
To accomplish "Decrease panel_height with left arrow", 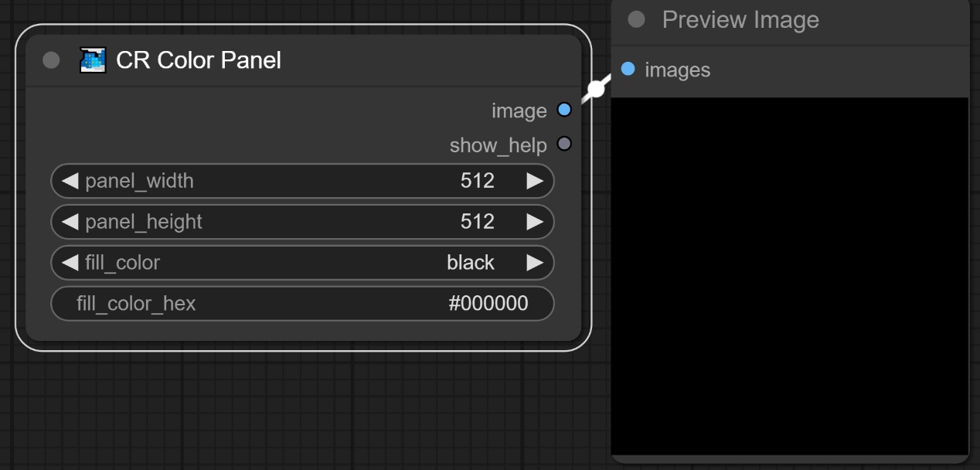I will tap(70, 222).
